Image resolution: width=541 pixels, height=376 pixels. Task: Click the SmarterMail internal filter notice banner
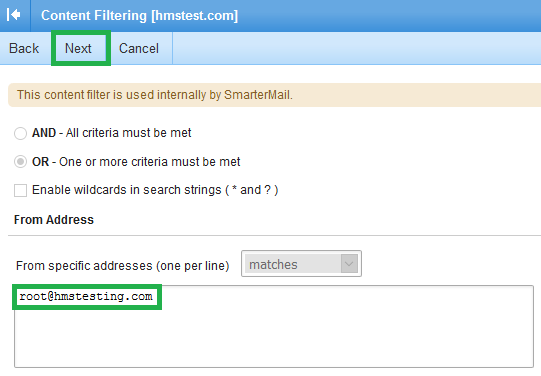[x=274, y=95]
